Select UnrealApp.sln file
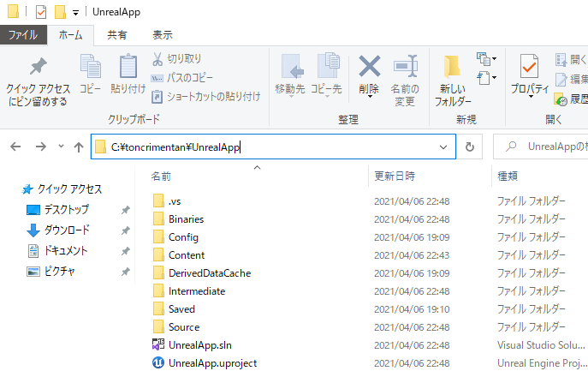This screenshot has width=588, height=371. point(200,345)
